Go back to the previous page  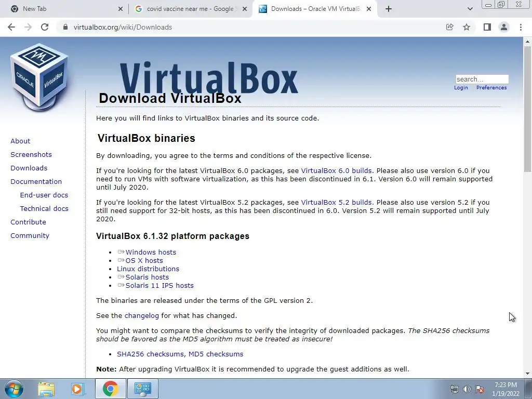click(x=11, y=27)
